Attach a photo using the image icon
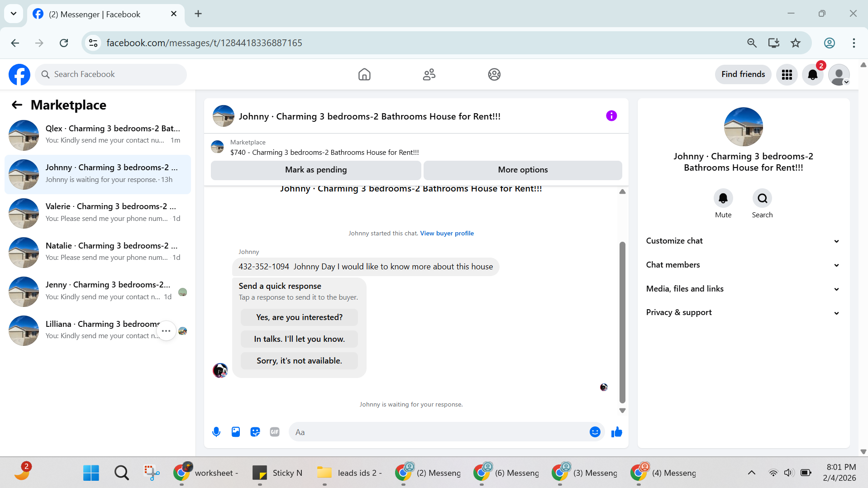The image size is (868, 488). click(x=236, y=432)
